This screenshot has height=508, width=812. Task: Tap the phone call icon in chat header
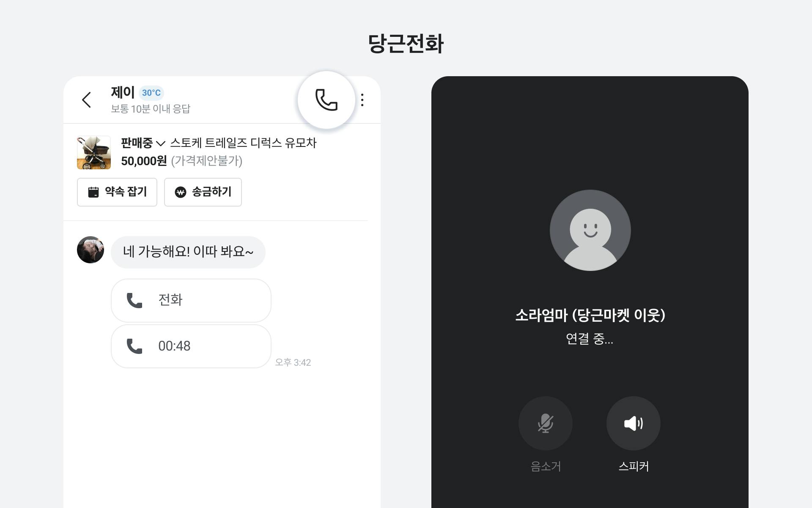326,100
